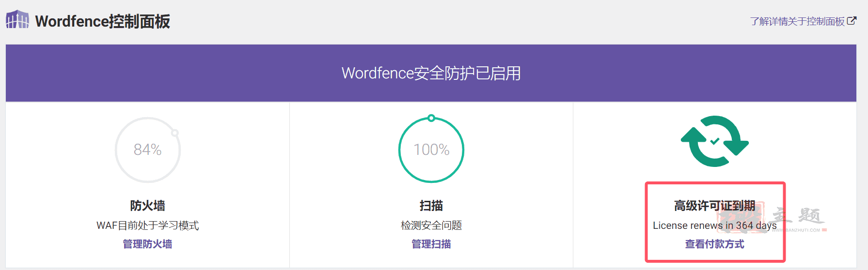868x270 pixels.
Task: Click the 扫描 heading
Action: 431,206
